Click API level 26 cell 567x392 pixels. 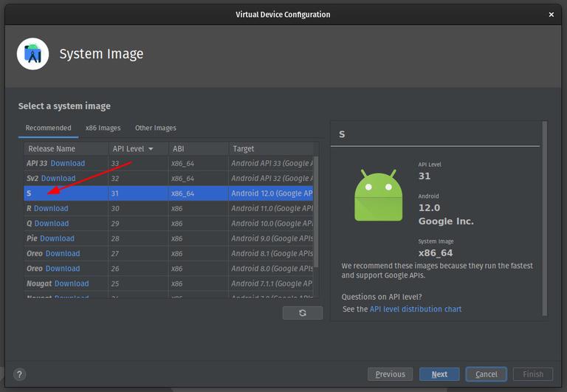[139, 268]
